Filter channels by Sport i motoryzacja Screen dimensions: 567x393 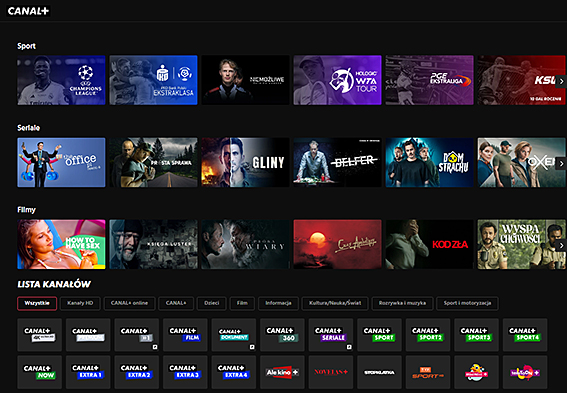pos(467,303)
